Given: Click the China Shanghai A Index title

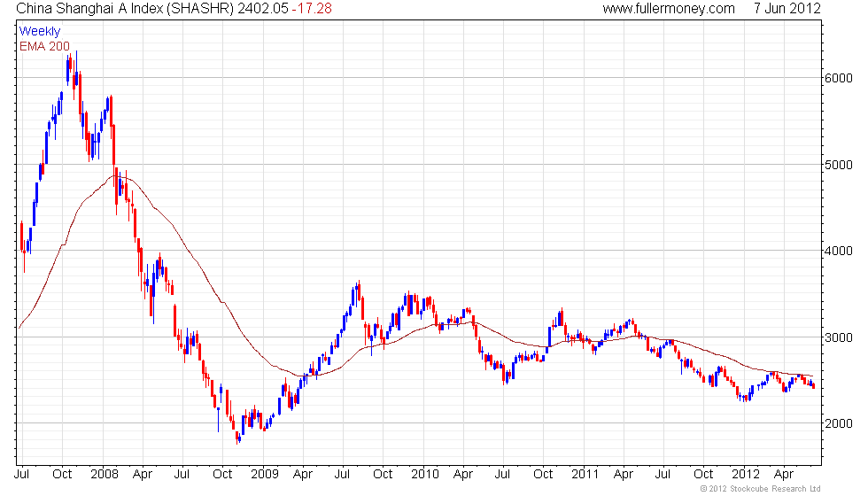Looking at the screenshot, I should click(x=125, y=8).
